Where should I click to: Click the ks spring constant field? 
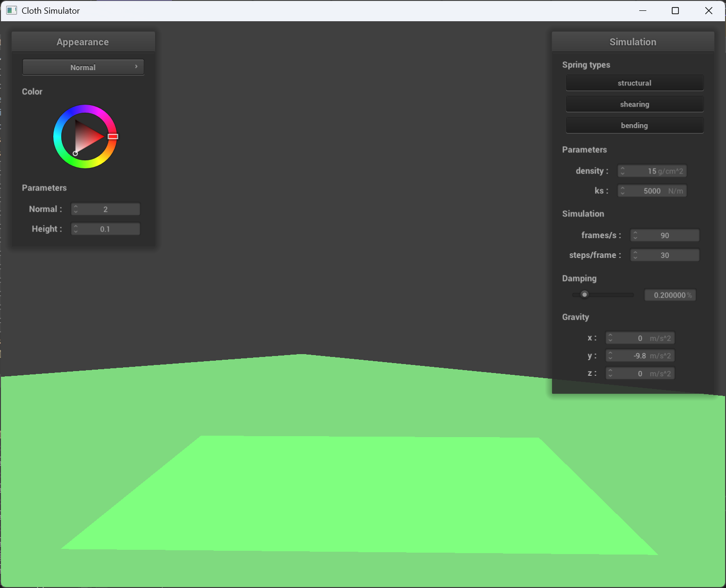pos(652,191)
